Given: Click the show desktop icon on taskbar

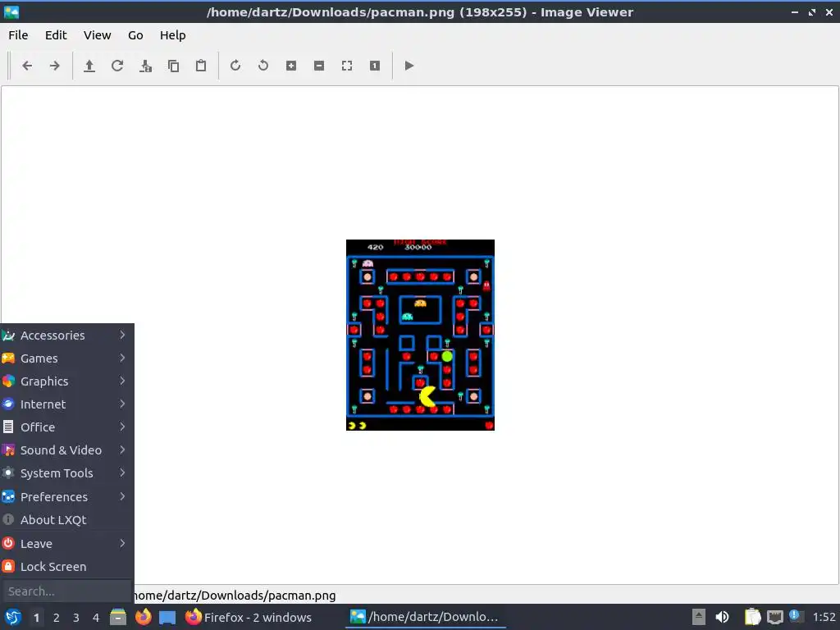Looking at the screenshot, I should click(167, 618).
